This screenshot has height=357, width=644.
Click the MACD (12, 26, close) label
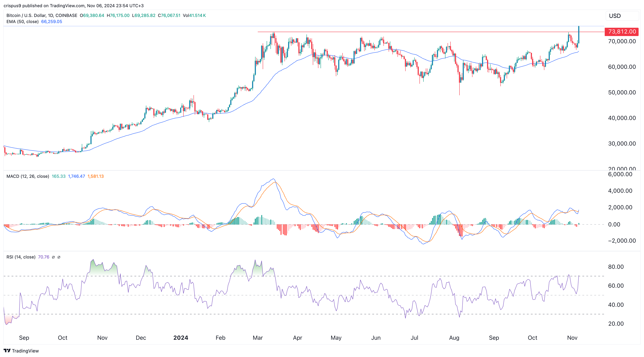[28, 176]
